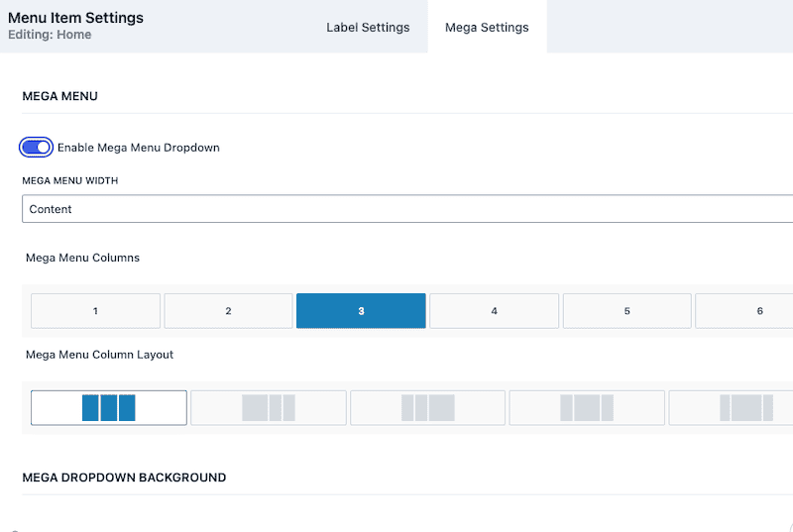Set mega menu columns to 2
The height and width of the screenshot is (532, 793).
228,311
